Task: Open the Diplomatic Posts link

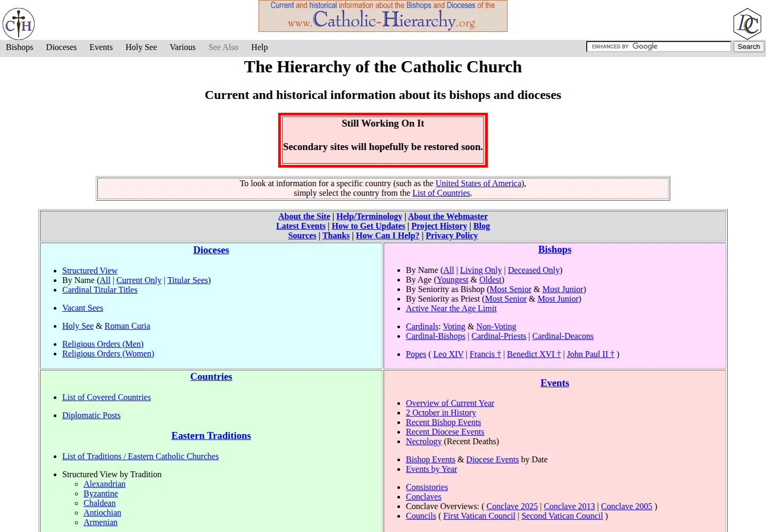Action: pos(91,415)
